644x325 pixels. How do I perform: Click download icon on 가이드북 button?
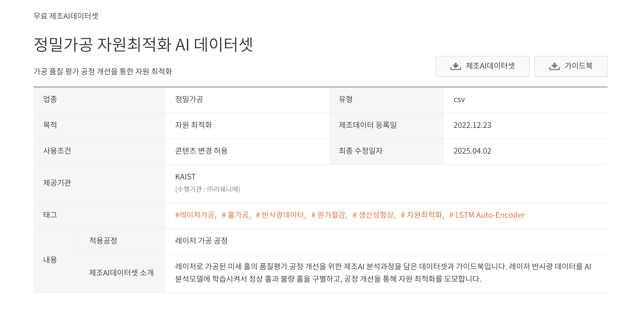[554, 66]
